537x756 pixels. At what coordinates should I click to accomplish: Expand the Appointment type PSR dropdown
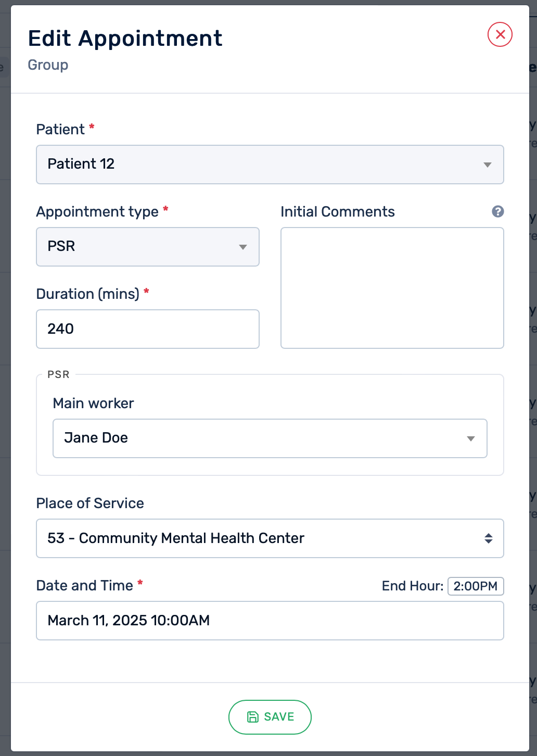pyautogui.click(x=147, y=247)
